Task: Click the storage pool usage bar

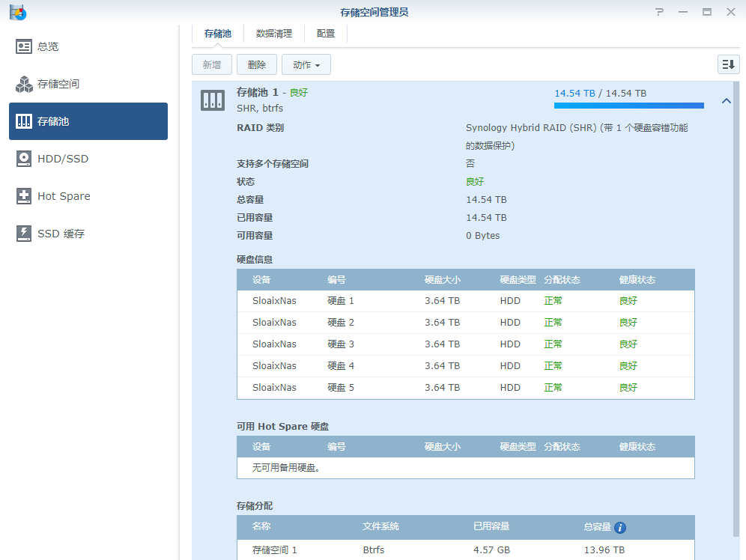Action: click(x=628, y=106)
